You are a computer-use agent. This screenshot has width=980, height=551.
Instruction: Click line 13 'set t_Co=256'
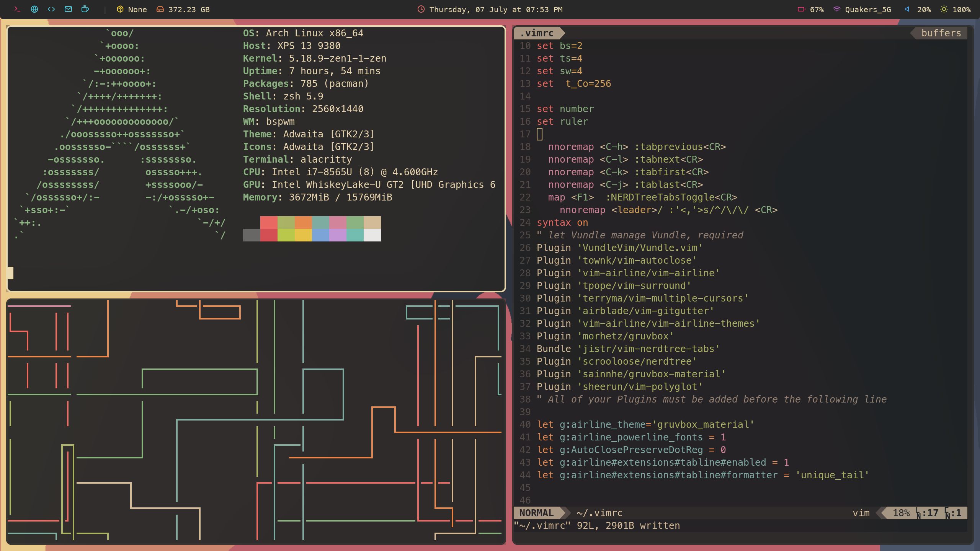coord(574,84)
